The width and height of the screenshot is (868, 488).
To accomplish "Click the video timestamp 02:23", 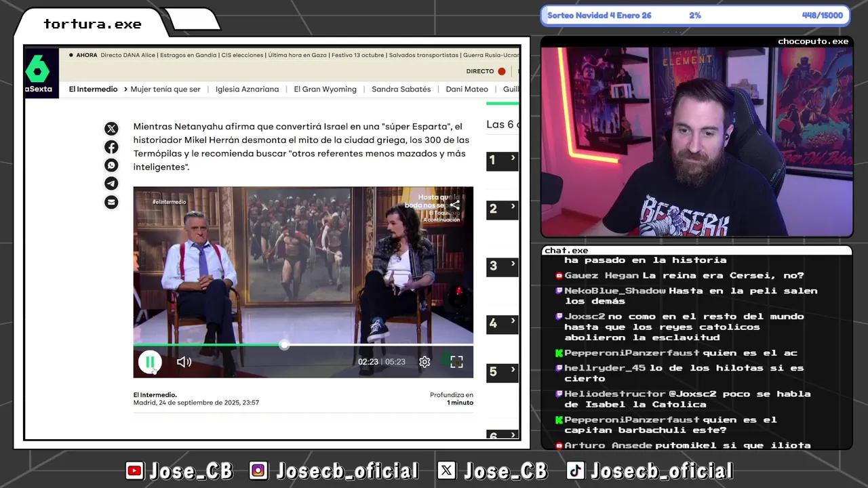I will tap(368, 362).
